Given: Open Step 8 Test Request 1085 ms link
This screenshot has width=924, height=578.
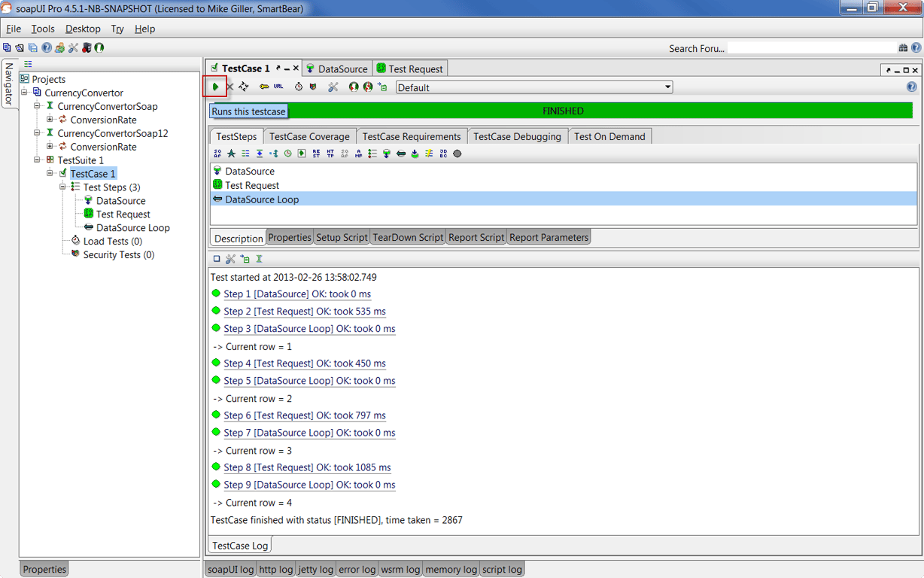Looking at the screenshot, I should click(307, 467).
